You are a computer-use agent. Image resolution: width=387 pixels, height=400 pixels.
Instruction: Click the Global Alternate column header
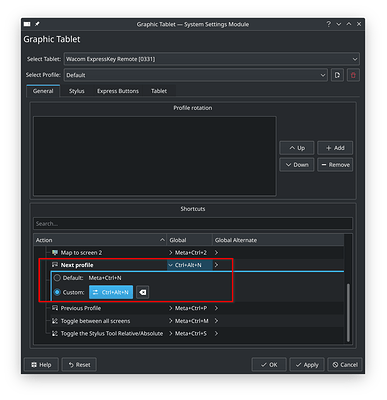pos(278,240)
